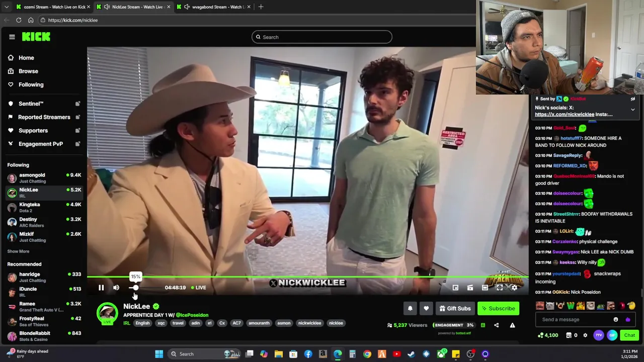Reload the page
The height and width of the screenshot is (362, 644).
click(x=19, y=20)
